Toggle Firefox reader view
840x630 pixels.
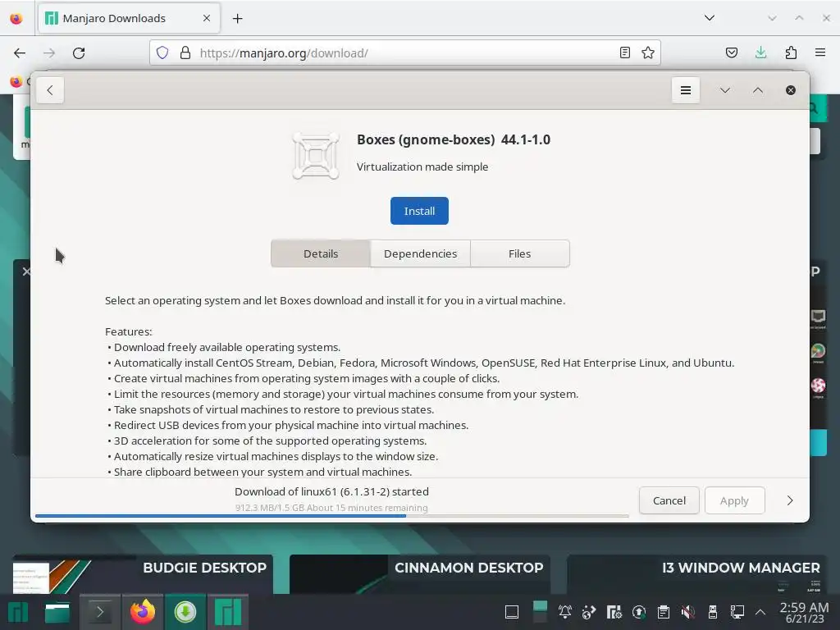click(x=624, y=52)
